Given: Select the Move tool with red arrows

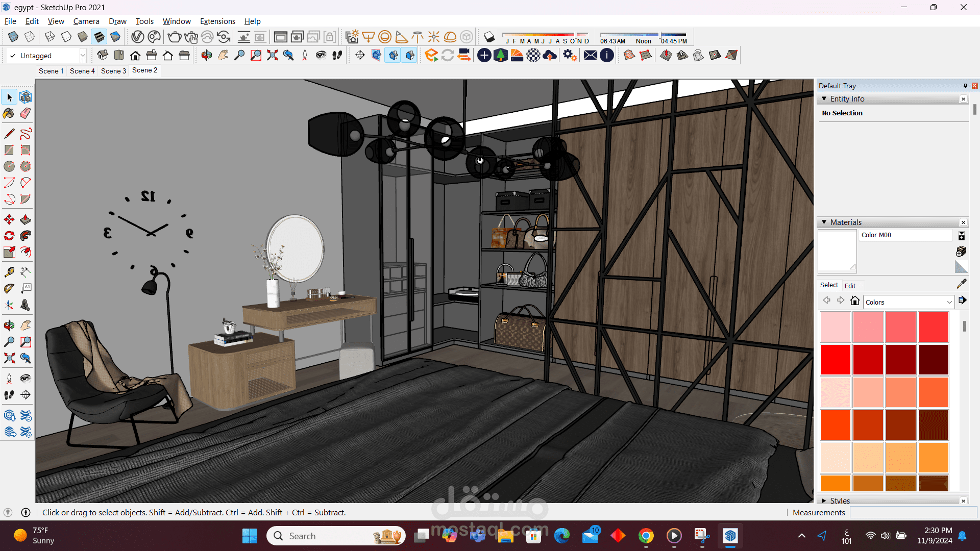Looking at the screenshot, I should (9, 219).
